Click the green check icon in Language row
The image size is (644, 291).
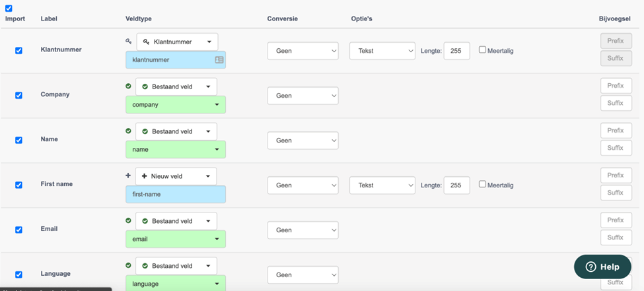click(128, 265)
